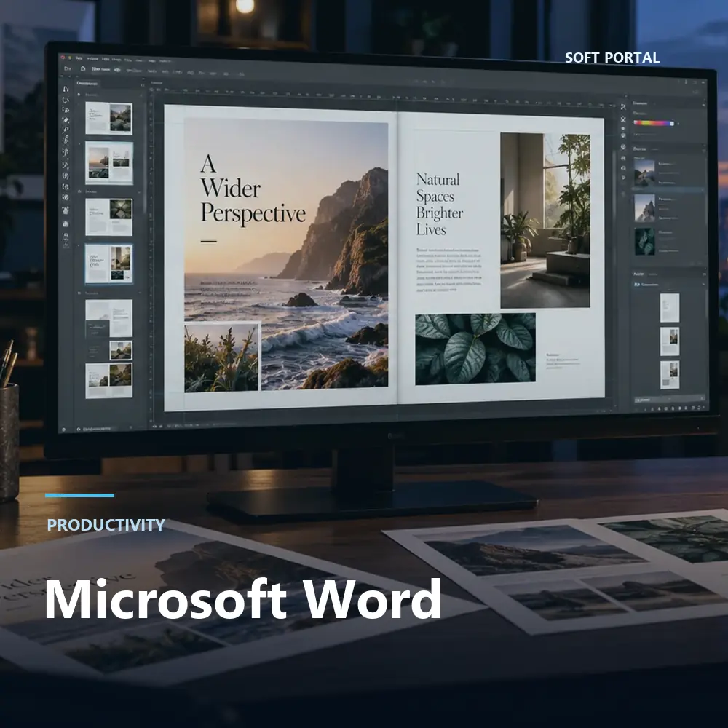
Task: Select the large coastal cliff photo on the left page
Action: (x=286, y=254)
